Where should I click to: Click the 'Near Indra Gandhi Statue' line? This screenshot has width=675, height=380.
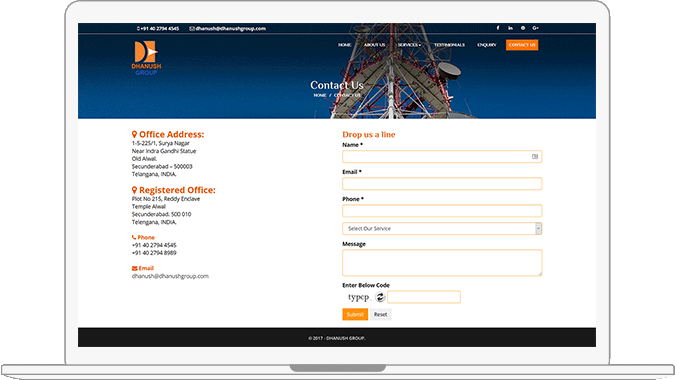pos(164,151)
